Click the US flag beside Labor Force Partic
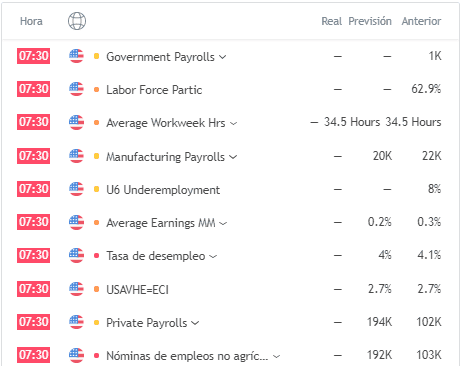 coord(76,89)
